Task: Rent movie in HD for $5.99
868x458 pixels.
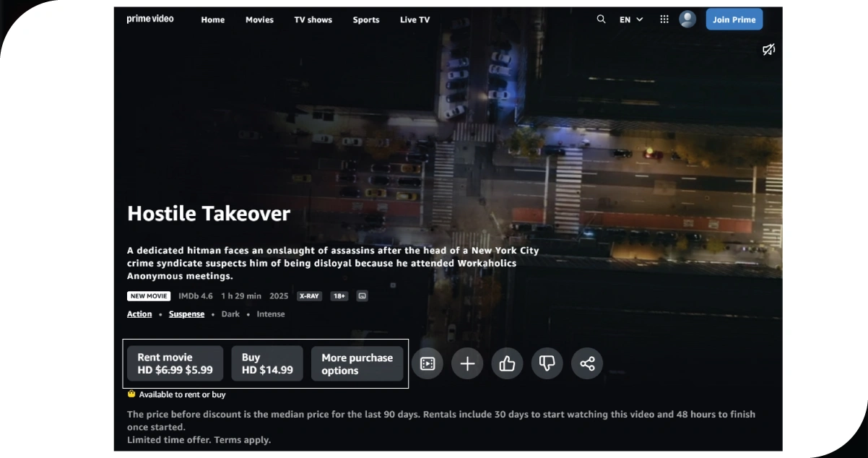Action: pyautogui.click(x=175, y=363)
